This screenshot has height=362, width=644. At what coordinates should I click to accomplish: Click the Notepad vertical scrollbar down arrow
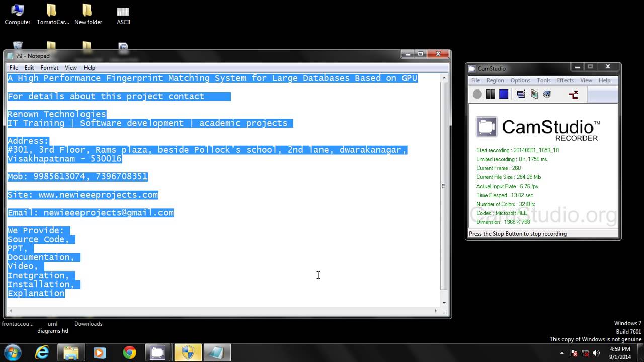[444, 303]
